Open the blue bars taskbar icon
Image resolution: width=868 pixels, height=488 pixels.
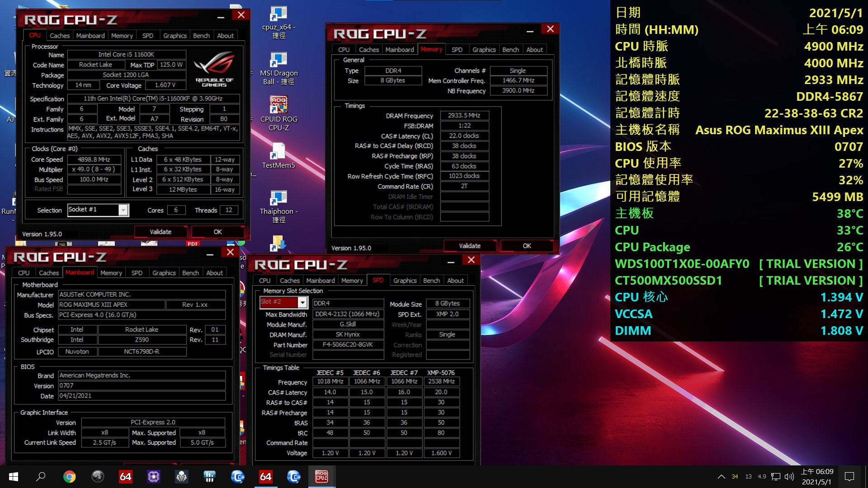coord(209,477)
